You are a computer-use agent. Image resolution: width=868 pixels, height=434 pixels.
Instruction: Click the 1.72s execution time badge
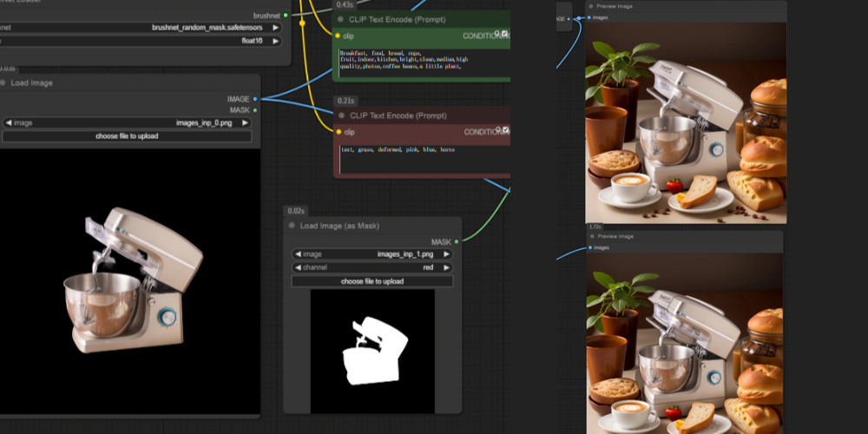[x=595, y=227]
